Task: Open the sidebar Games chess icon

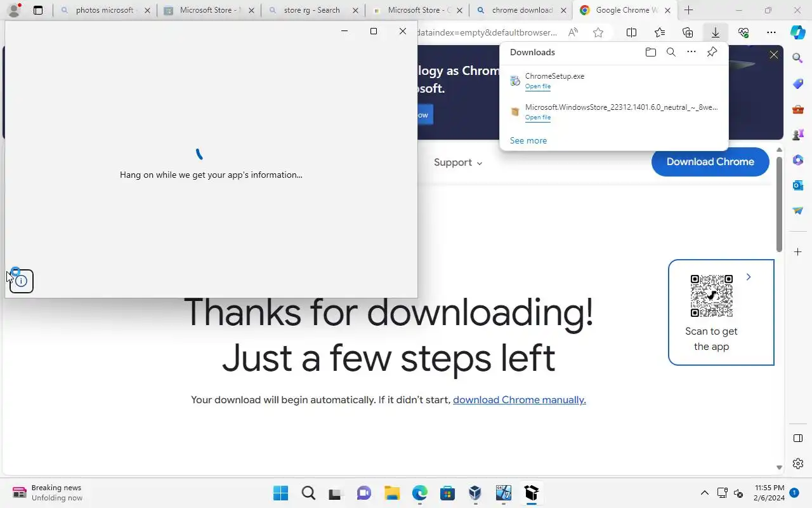Action: 798,135
